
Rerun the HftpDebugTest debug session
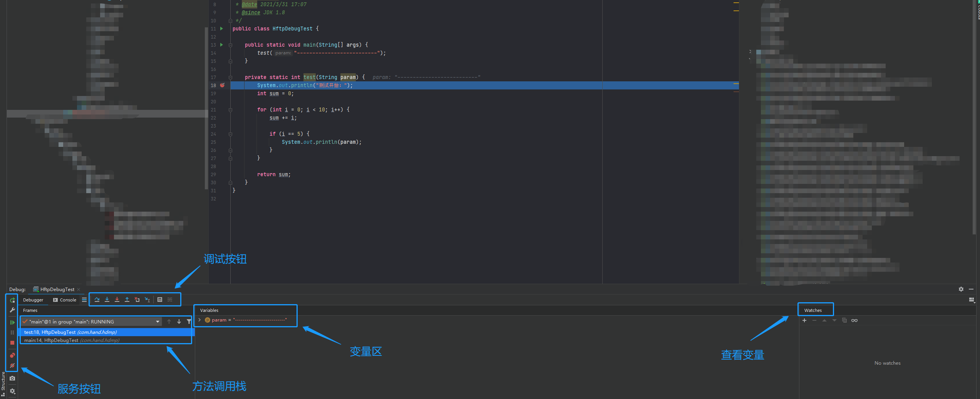point(12,300)
